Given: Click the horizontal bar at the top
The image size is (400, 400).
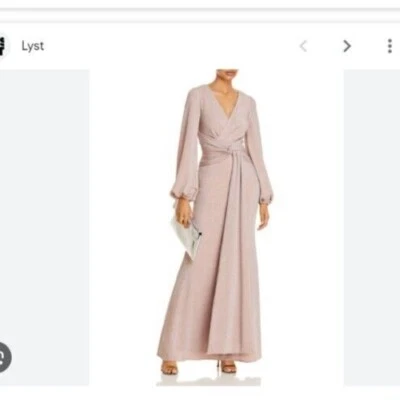Looking at the screenshot, I should coord(200,15).
